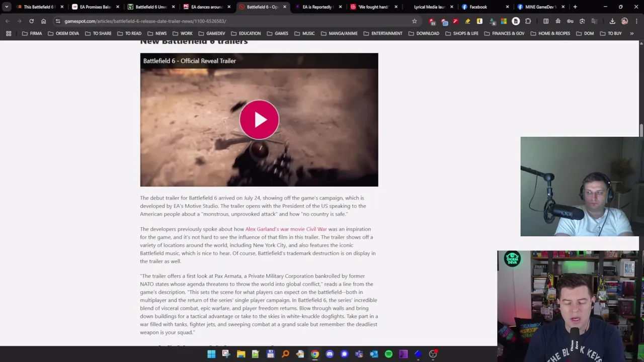Screen dimensions: 644x362
Task: Open the Alex Garland's war movie Civil War link
Action: tap(286, 229)
